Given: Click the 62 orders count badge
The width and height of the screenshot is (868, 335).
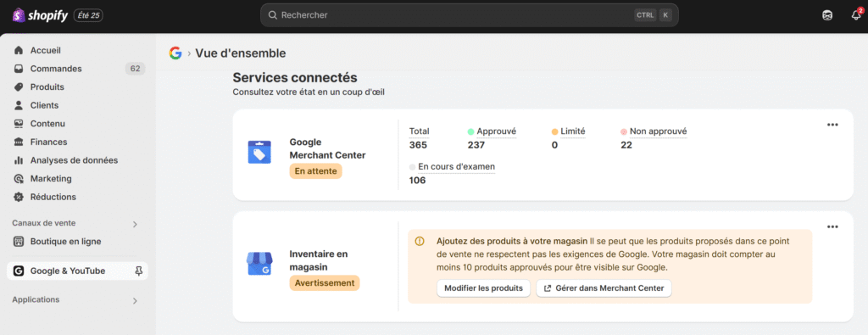Looking at the screenshot, I should pos(135,69).
